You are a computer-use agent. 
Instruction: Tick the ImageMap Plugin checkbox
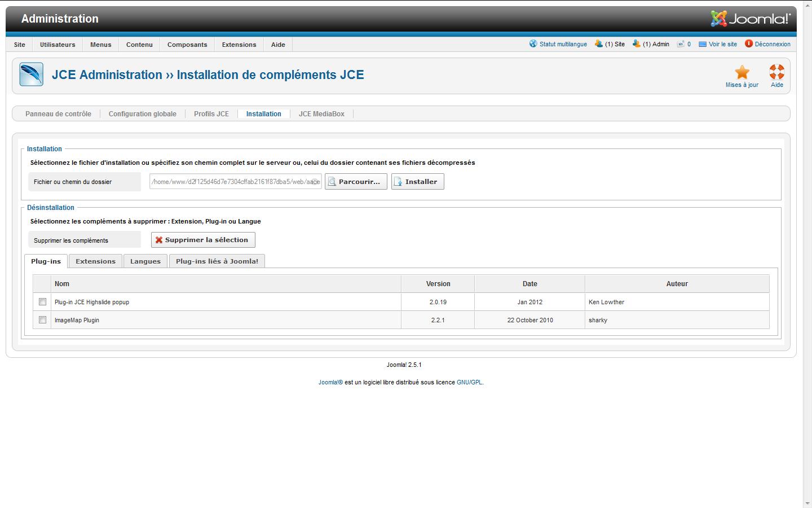(42, 320)
